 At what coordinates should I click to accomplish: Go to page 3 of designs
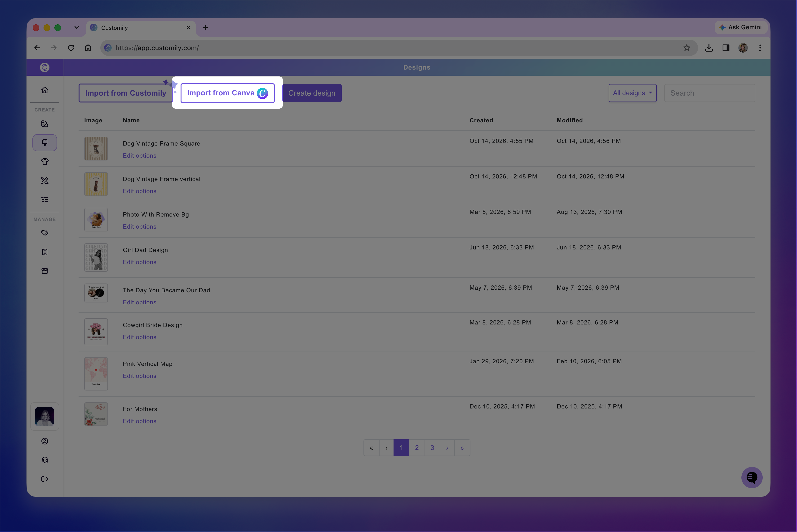coord(432,448)
